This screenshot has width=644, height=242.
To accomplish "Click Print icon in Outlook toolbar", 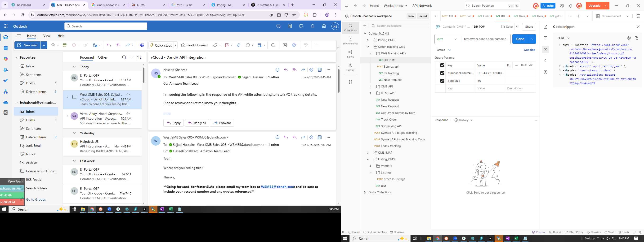I will pos(273,45).
